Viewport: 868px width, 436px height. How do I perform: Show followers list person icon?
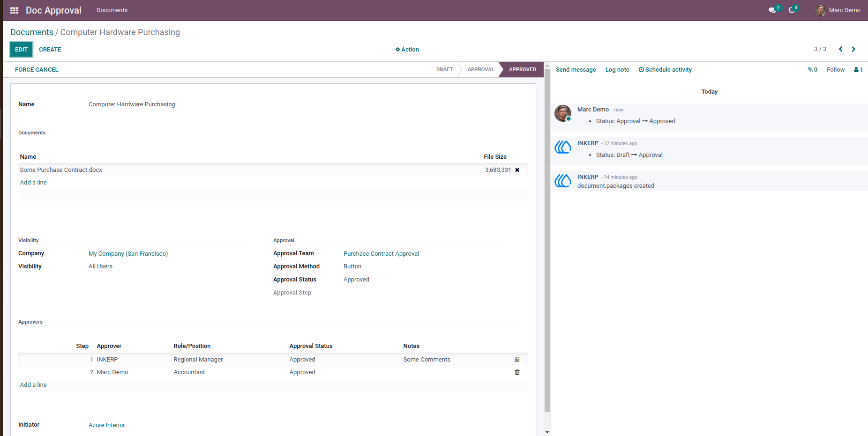coord(858,70)
